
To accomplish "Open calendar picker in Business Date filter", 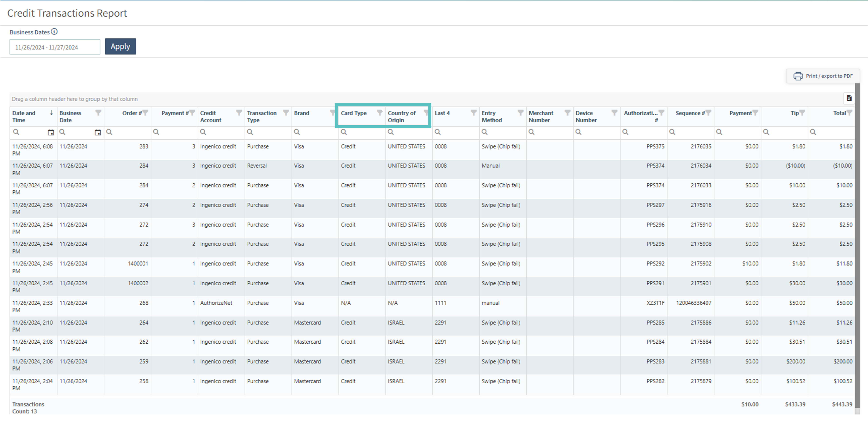I will pos(98,133).
